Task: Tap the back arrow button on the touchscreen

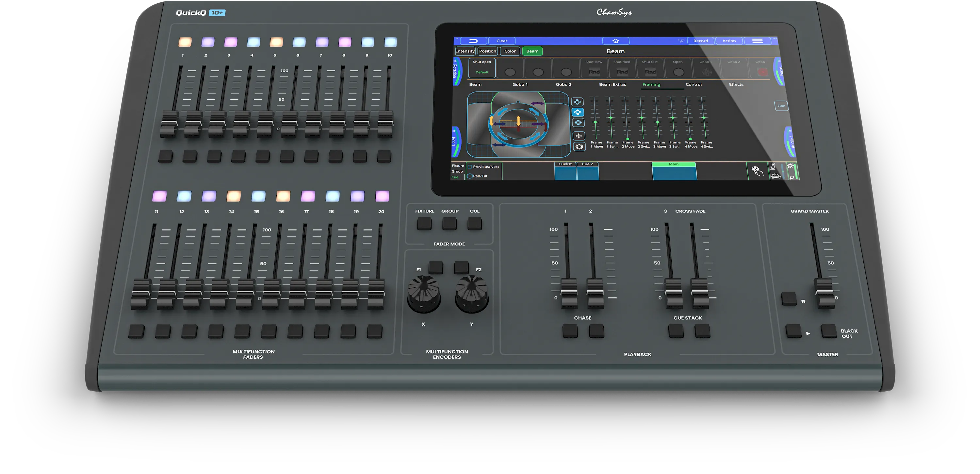Action: click(473, 41)
